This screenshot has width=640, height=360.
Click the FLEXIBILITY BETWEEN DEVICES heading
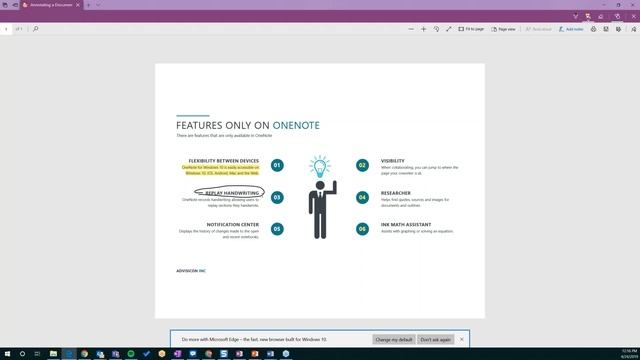(x=223, y=161)
